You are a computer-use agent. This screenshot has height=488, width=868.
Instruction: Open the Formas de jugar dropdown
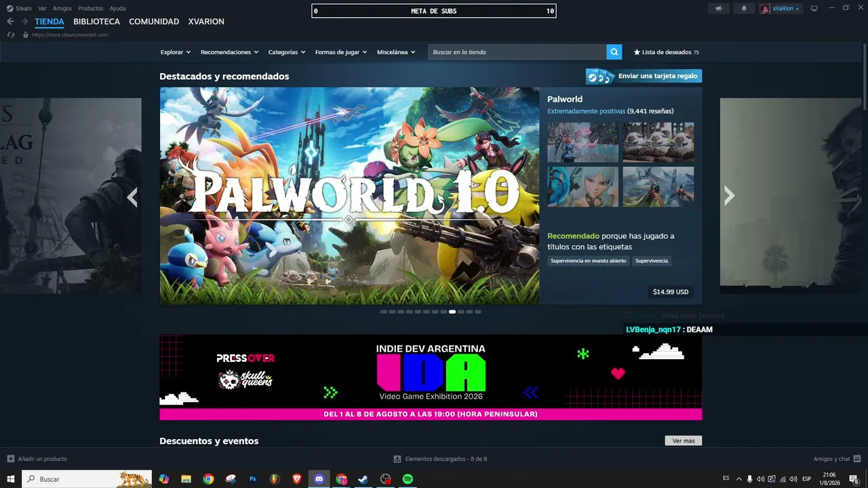(x=341, y=52)
